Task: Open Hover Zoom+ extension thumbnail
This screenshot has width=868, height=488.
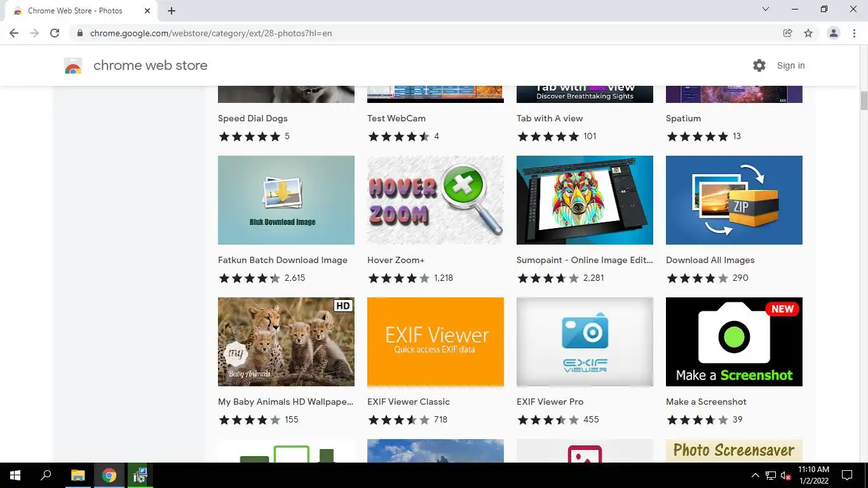Action: pyautogui.click(x=435, y=200)
